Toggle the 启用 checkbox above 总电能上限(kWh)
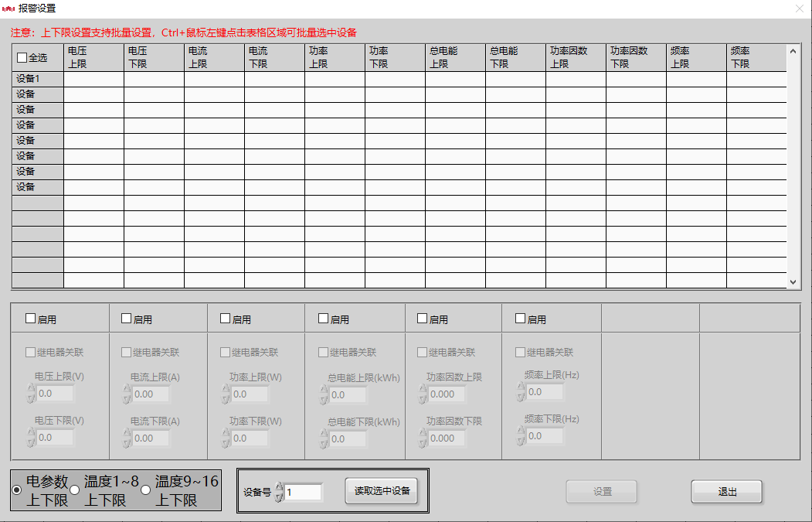 324,319
